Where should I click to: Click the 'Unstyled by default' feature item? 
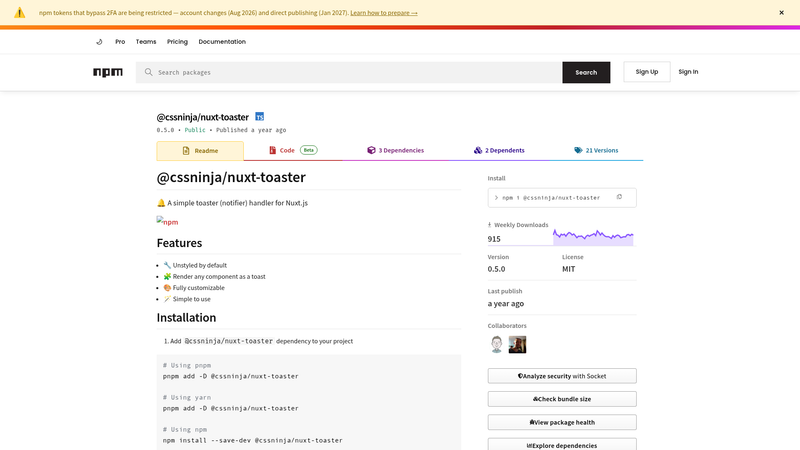195,265
